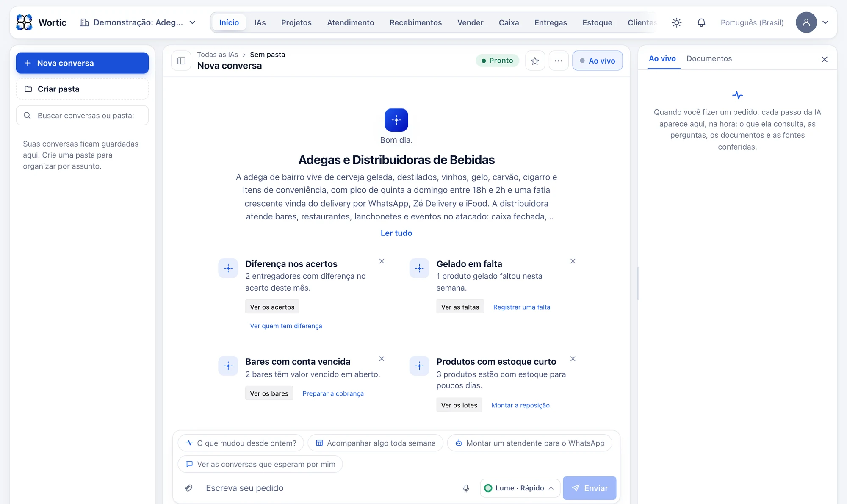The width and height of the screenshot is (847, 504).
Task: Click the activity pulse icon in live panel
Action: click(x=737, y=95)
